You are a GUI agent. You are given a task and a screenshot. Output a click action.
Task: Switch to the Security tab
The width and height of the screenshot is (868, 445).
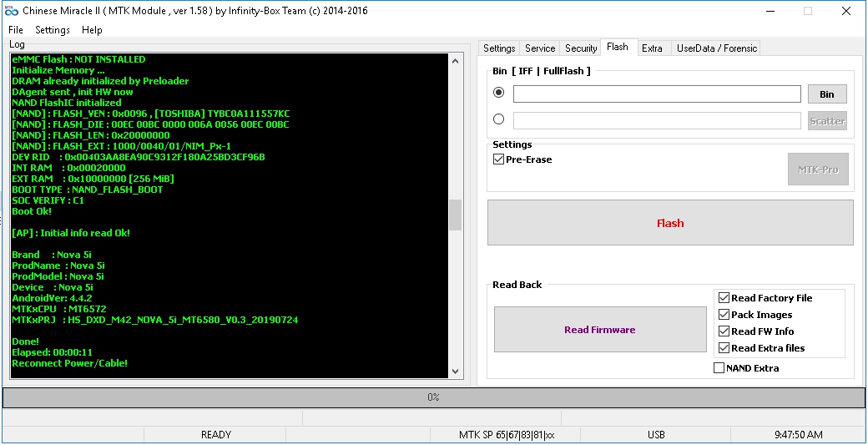click(581, 48)
